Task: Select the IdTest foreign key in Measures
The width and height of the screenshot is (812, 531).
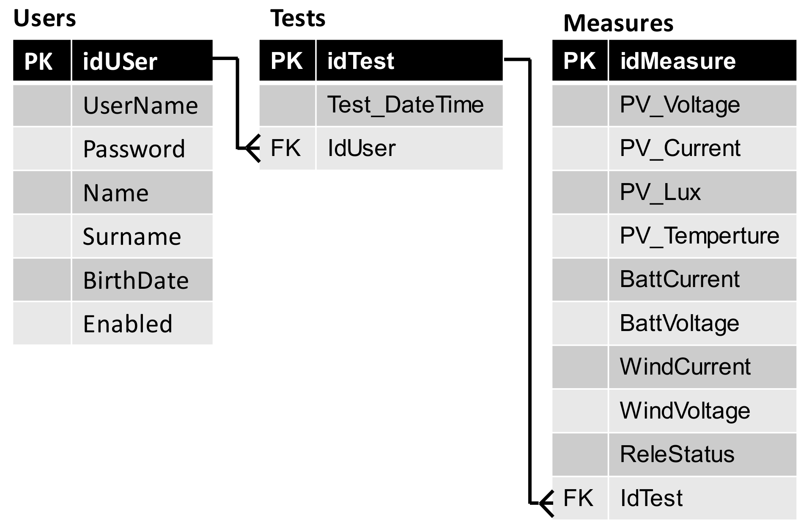Action: click(651, 498)
